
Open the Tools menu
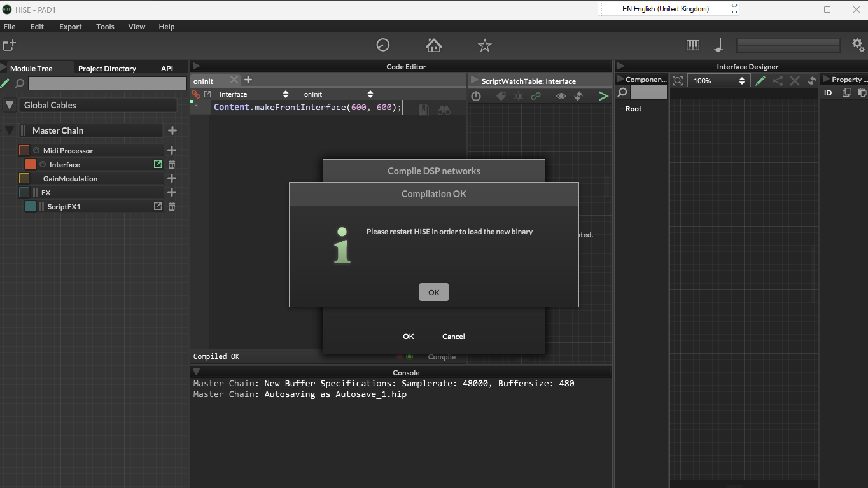pos(105,27)
